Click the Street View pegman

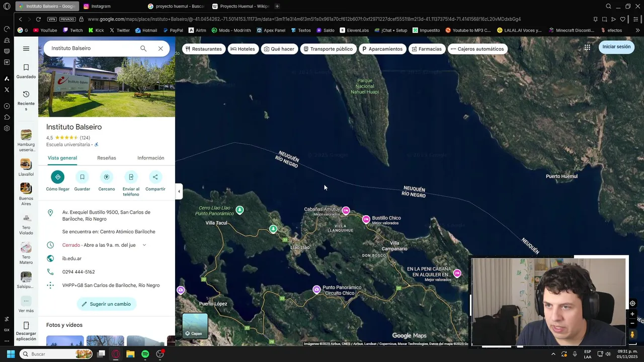[x=632, y=334]
